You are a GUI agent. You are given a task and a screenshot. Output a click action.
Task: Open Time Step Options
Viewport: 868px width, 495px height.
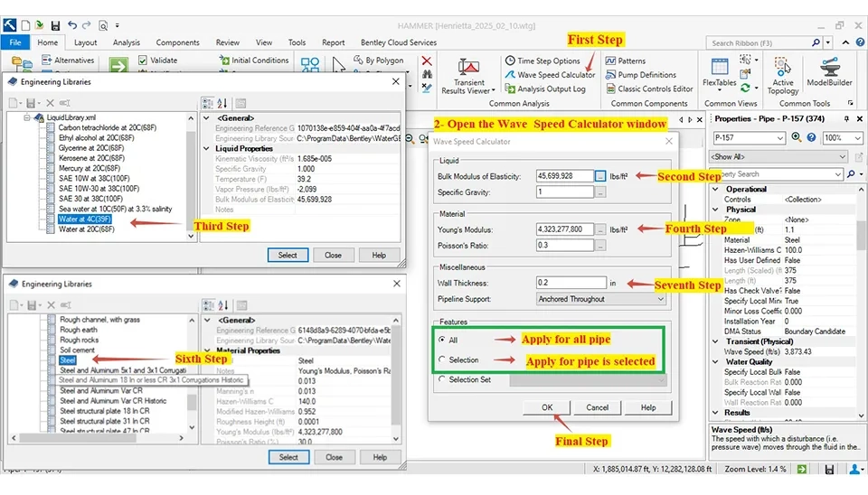[x=548, y=61]
